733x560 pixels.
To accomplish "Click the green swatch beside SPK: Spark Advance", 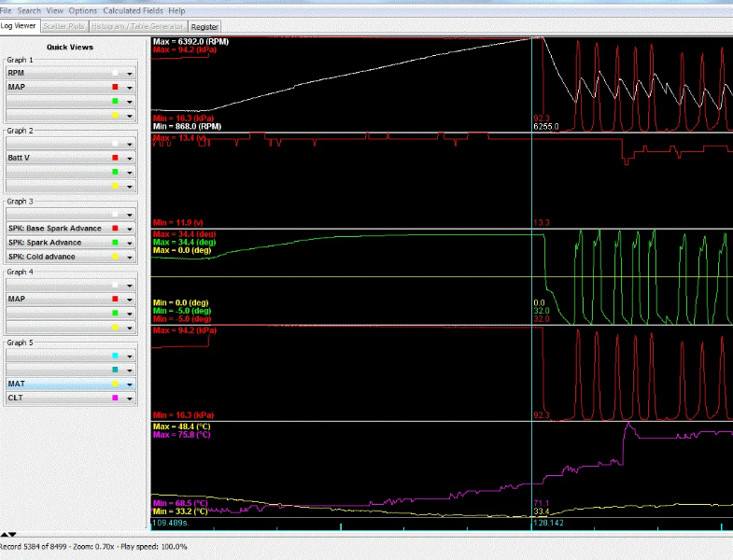I will click(x=114, y=243).
